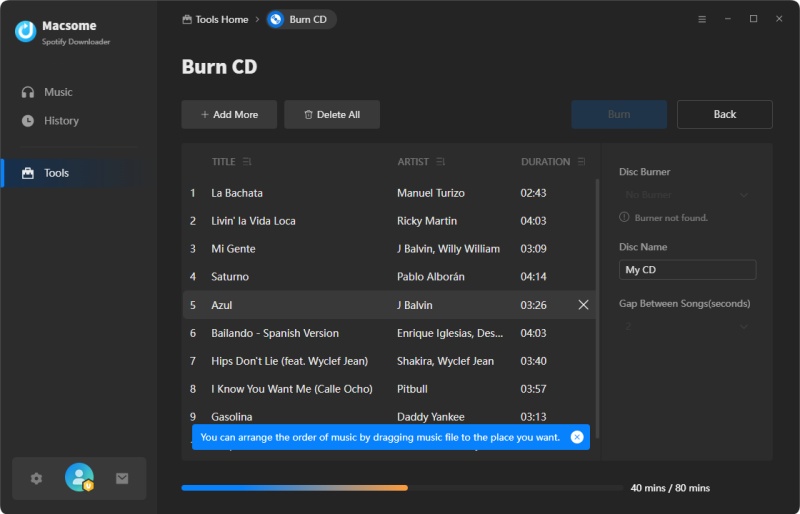The width and height of the screenshot is (800, 514).
Task: Click duration 02:43 of La Bachata
Action: click(x=533, y=193)
